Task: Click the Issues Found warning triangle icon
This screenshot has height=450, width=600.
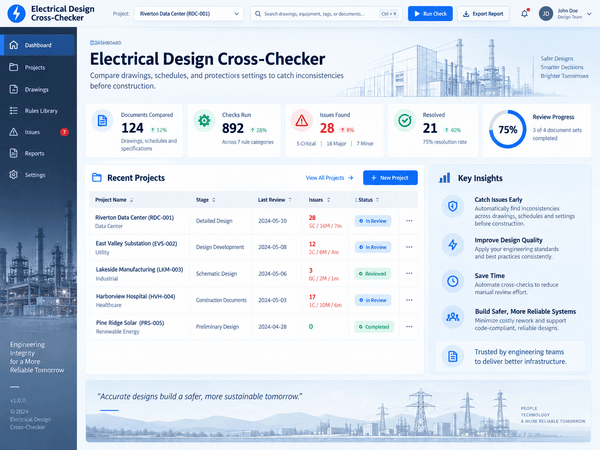Action: [x=302, y=121]
